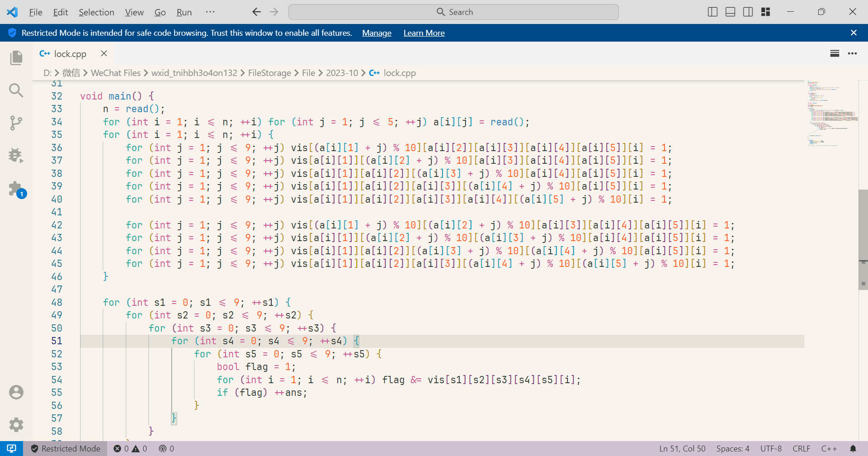Go forward using the right arrow

pyautogui.click(x=274, y=12)
